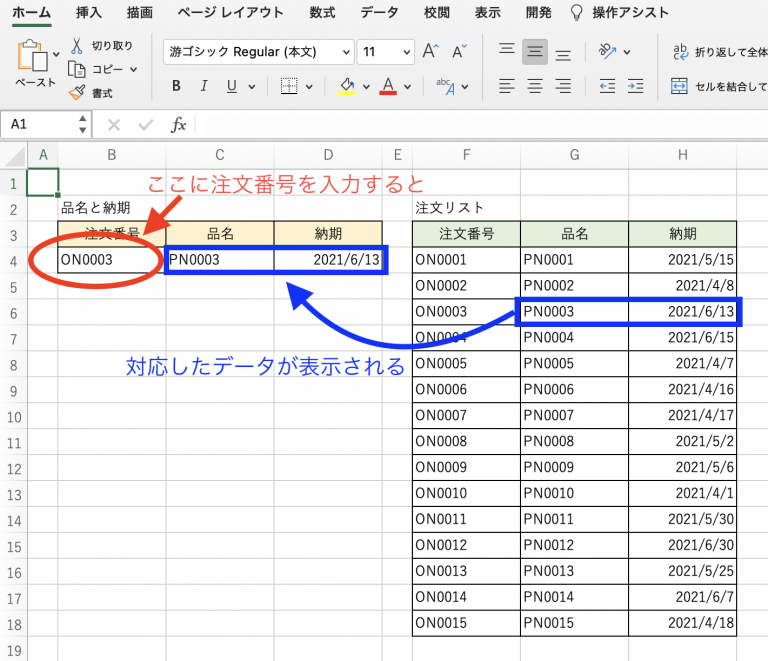Screen dimensions: 768x661
Task: Open the 数式 tab
Action: tap(322, 13)
